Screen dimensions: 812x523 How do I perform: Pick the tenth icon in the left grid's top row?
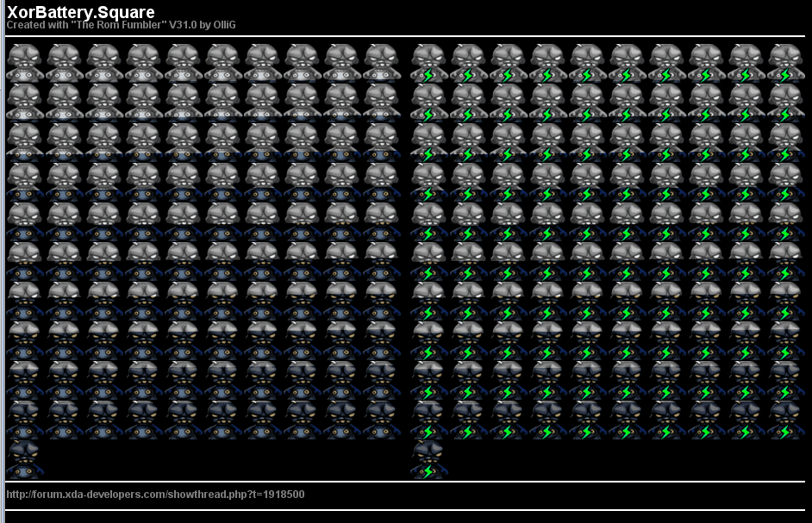click(x=382, y=63)
